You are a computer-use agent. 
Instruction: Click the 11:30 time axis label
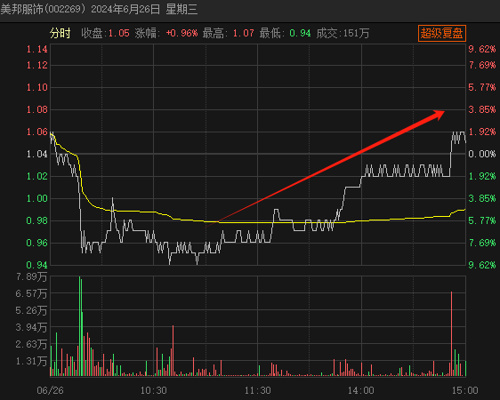point(258,390)
